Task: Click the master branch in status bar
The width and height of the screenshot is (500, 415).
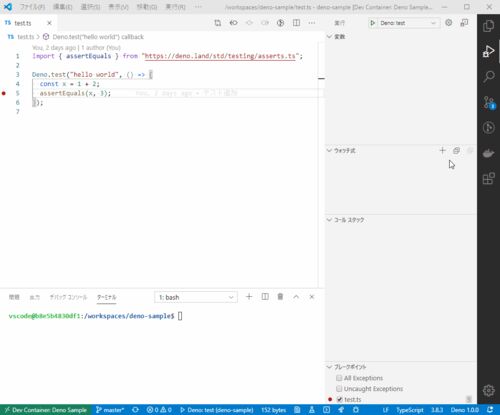Action: click(110, 410)
